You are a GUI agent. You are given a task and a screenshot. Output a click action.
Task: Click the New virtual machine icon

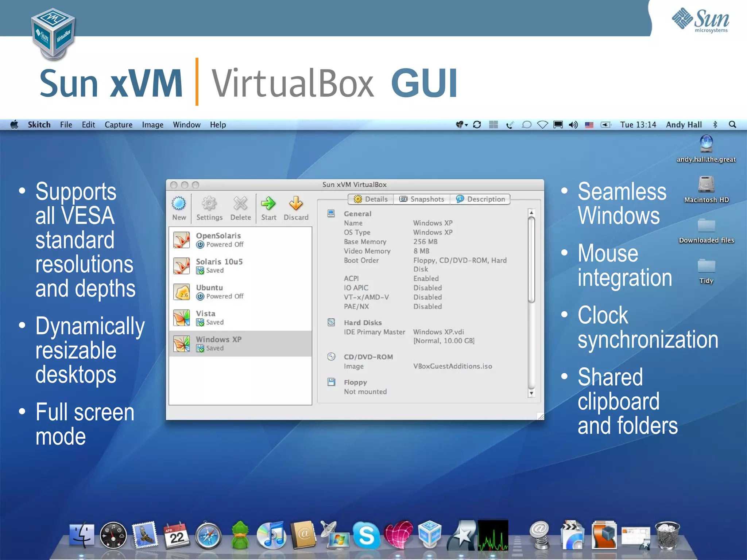[x=179, y=204]
